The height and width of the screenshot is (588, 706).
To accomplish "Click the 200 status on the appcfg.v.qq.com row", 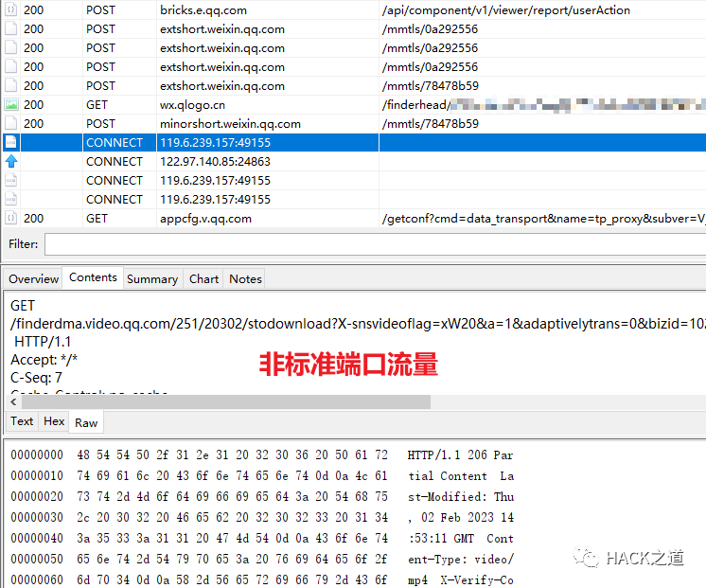I will pos(34,218).
